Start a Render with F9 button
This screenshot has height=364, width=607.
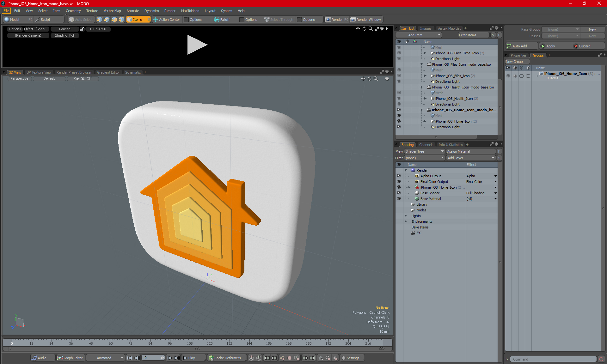coord(337,20)
